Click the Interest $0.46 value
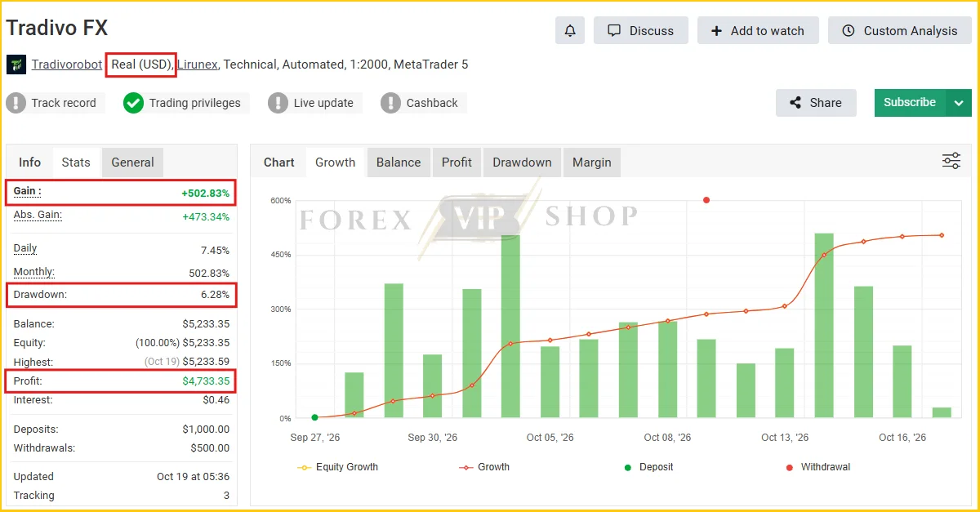 [x=216, y=400]
